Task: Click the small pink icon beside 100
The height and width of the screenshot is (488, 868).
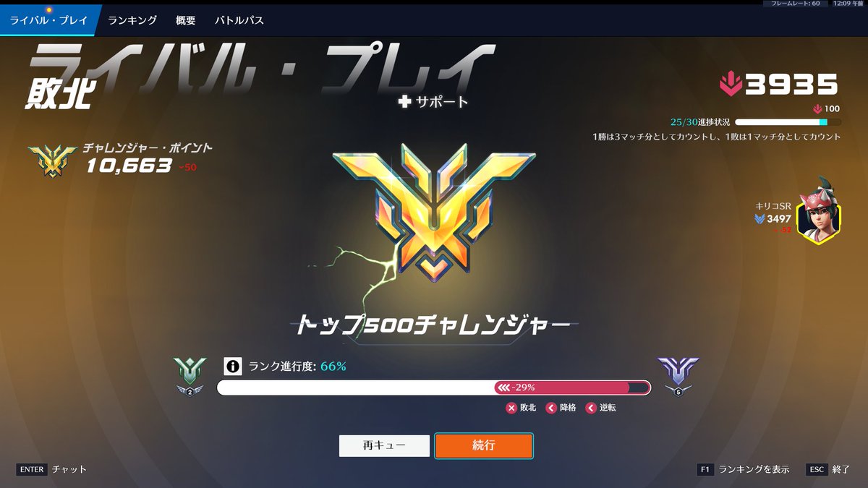Action: click(x=818, y=109)
